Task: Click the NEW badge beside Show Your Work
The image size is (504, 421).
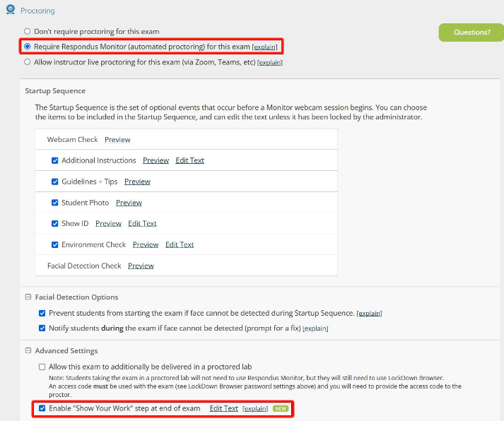Action: click(281, 408)
